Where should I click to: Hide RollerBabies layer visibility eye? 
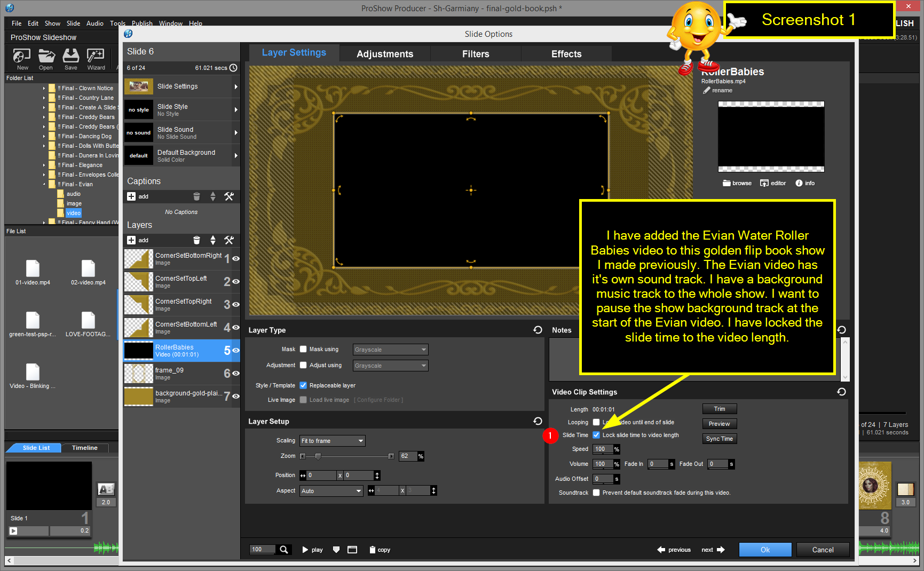click(x=235, y=350)
